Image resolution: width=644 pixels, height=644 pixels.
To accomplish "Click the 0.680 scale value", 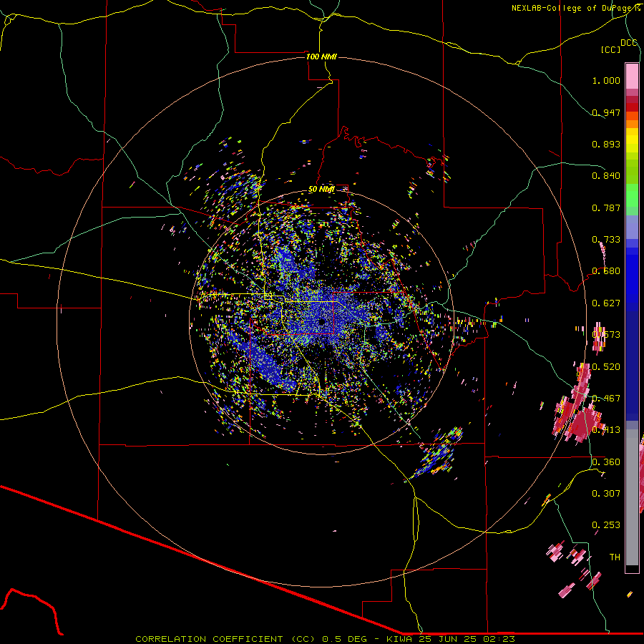I will coord(606,271).
